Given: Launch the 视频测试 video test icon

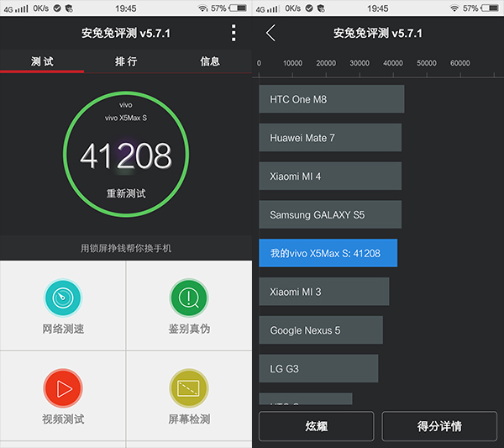Looking at the screenshot, I should point(63,388).
